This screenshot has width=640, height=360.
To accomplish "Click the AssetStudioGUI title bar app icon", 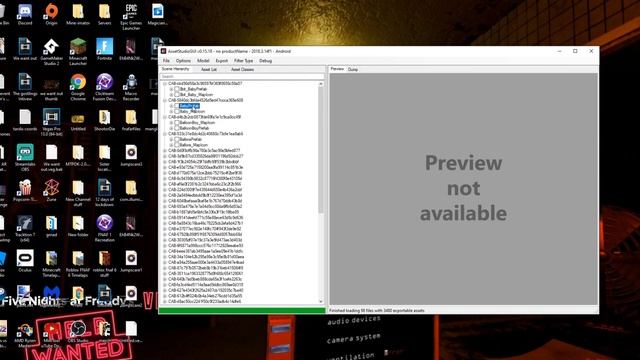I will coord(163,51).
